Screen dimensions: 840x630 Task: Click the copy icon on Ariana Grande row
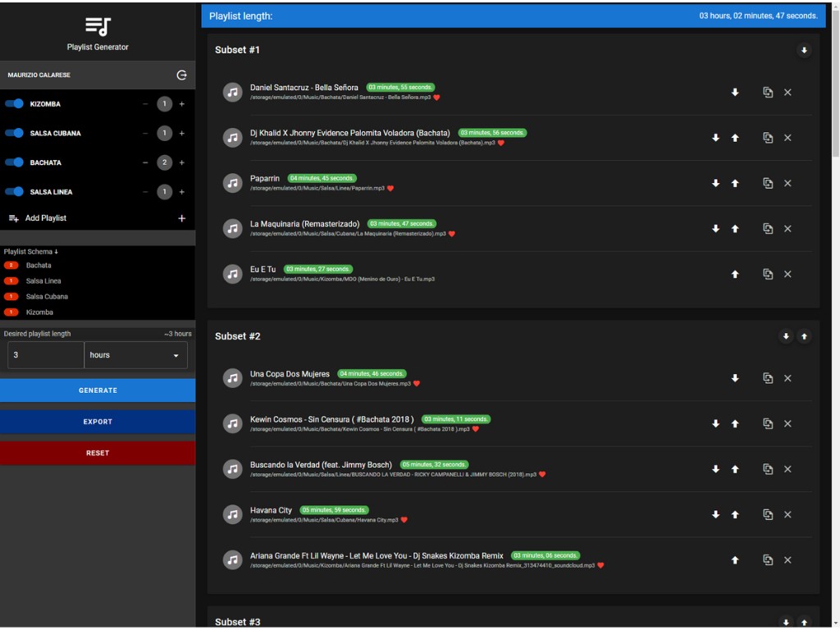pyautogui.click(x=768, y=560)
